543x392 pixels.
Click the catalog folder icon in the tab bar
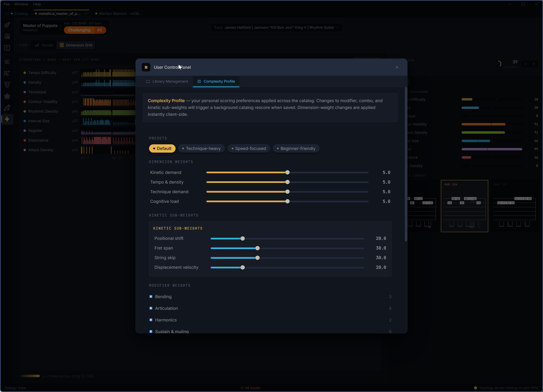point(7,14)
